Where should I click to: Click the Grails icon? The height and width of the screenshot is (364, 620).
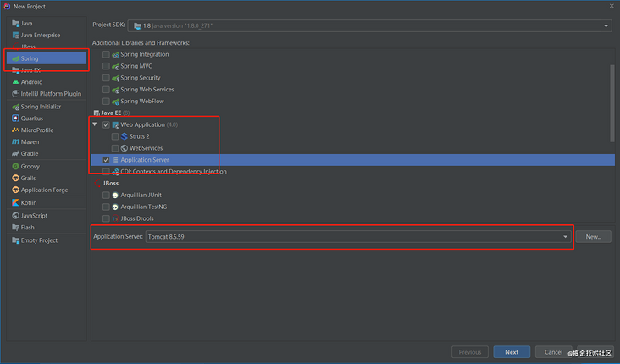coord(15,179)
